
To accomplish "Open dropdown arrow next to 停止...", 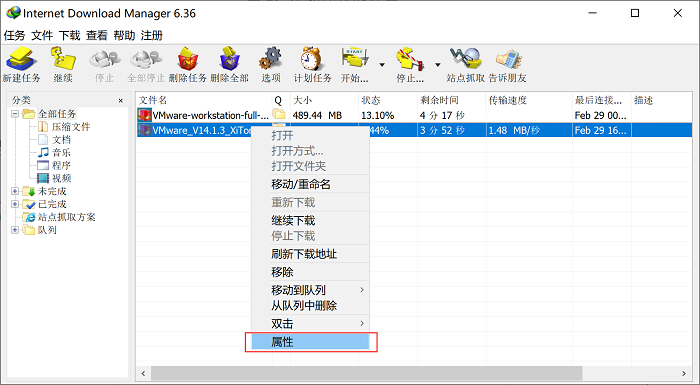I will [x=438, y=65].
